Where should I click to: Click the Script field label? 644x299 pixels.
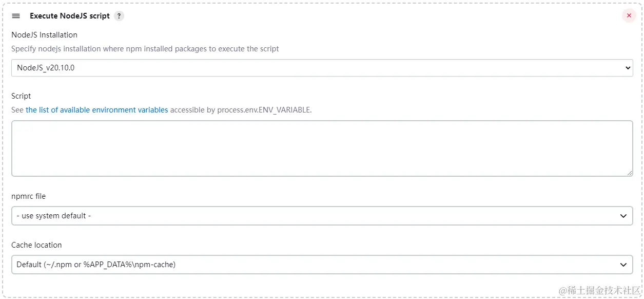pos(21,96)
